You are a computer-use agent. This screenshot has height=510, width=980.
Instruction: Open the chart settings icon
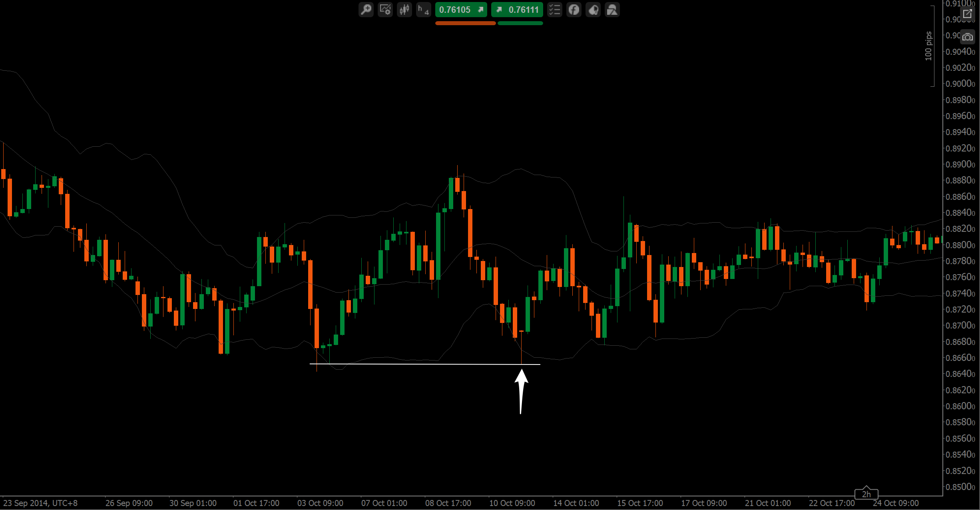385,10
